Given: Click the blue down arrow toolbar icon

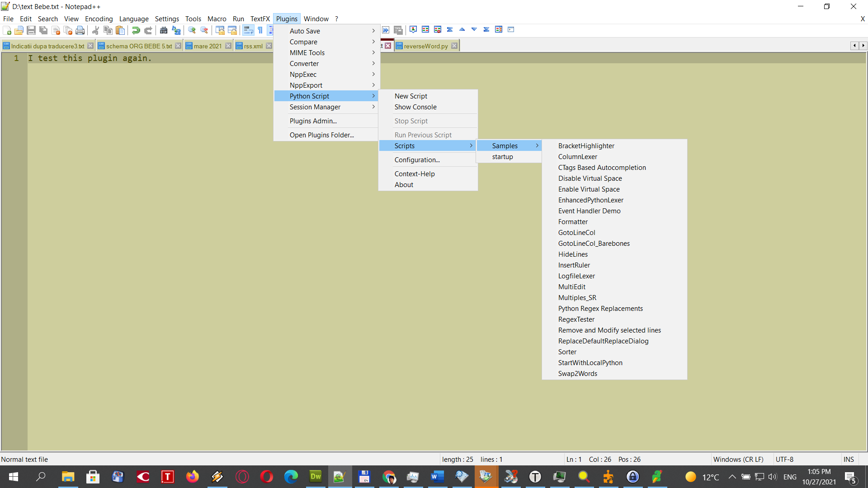Looking at the screenshot, I should [474, 29].
